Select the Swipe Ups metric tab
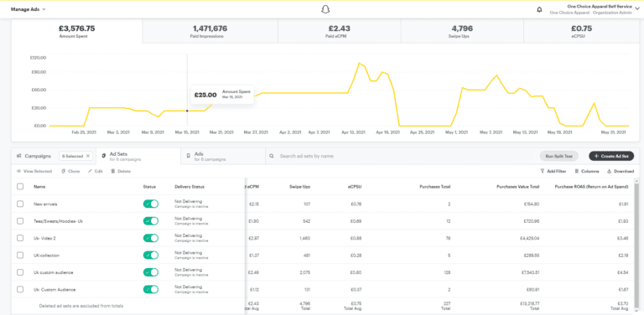644x315 pixels. 462,31
